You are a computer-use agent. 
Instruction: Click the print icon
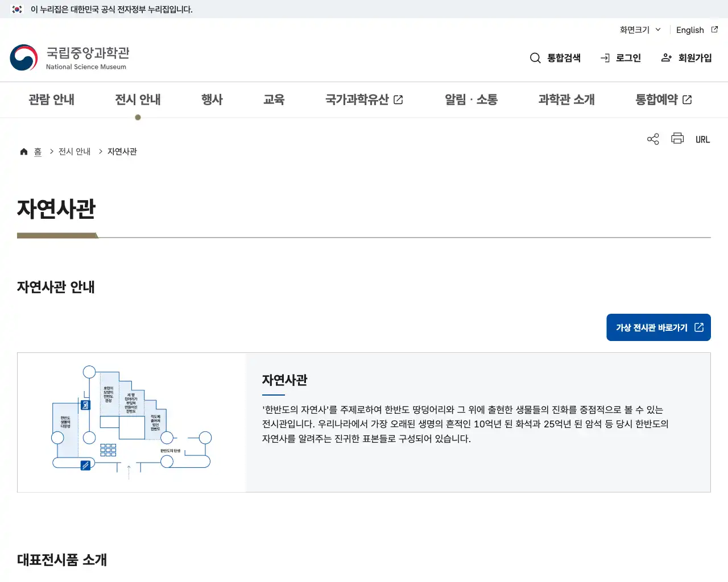click(x=677, y=139)
